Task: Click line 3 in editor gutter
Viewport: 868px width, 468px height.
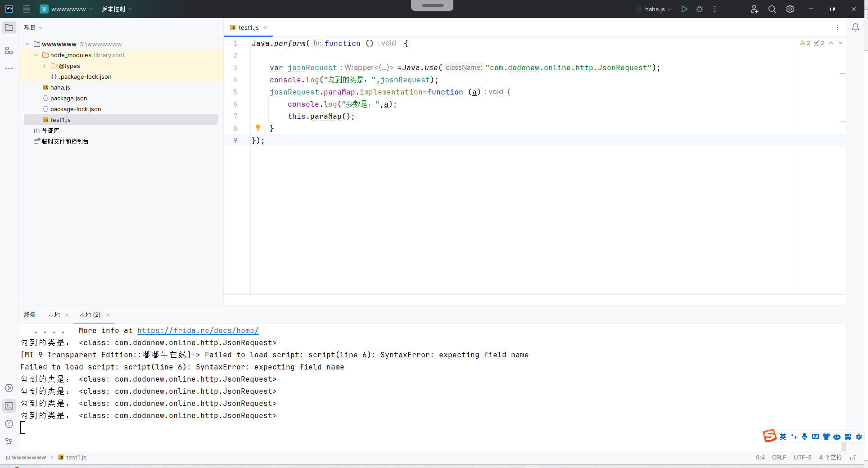Action: tap(235, 67)
